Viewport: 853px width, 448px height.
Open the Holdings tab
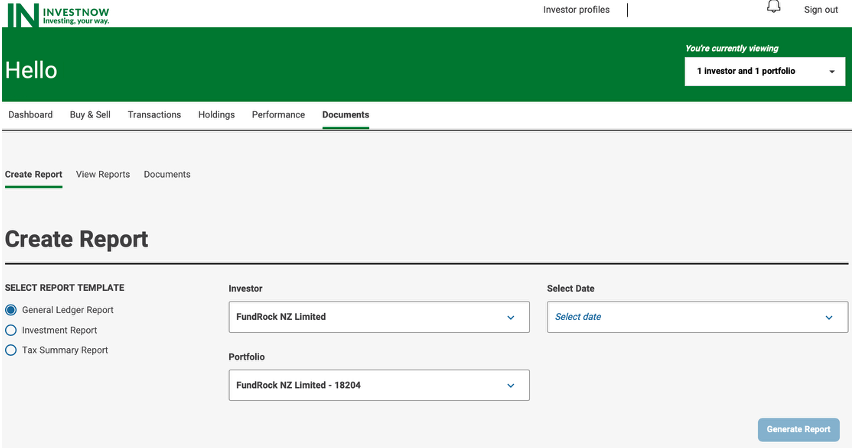[x=216, y=115]
